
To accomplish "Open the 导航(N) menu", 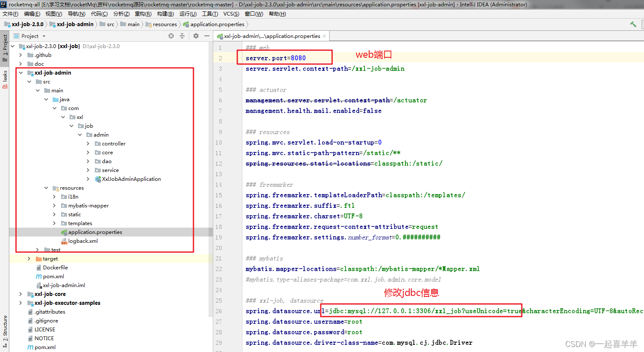I will (76, 14).
